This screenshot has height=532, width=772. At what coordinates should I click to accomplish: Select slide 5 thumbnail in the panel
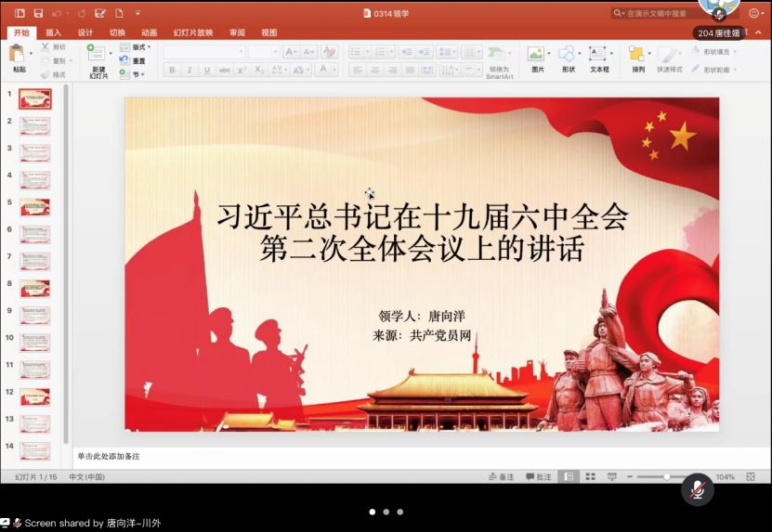click(x=35, y=206)
